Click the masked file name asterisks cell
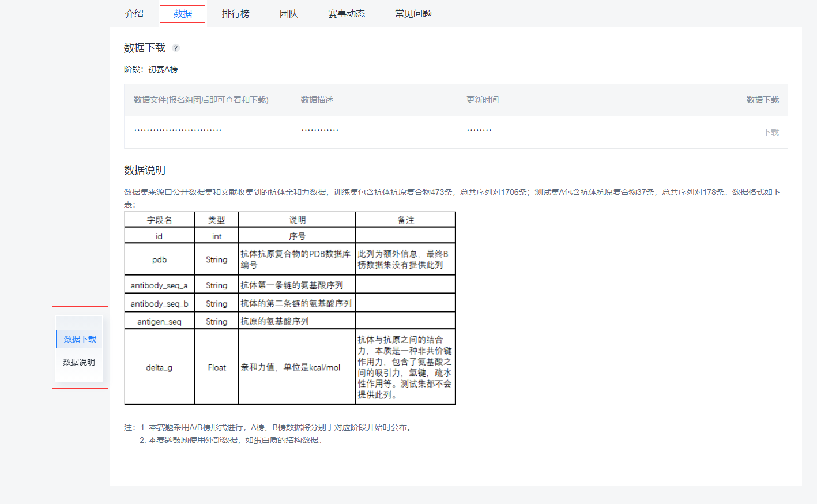The width and height of the screenshot is (817, 504). [178, 132]
